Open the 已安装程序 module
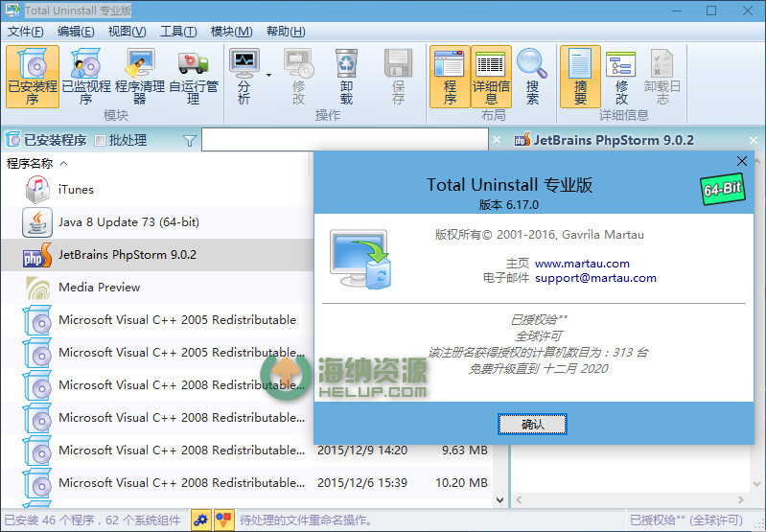 pyautogui.click(x=33, y=77)
